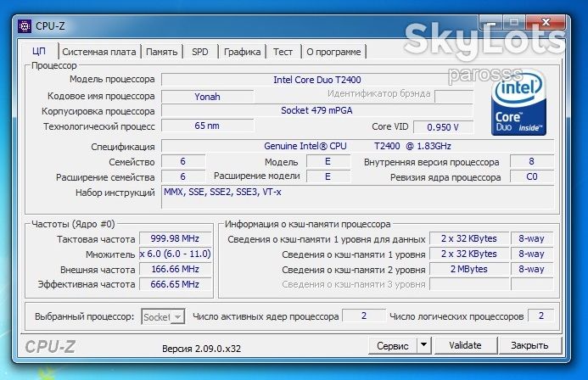The image size is (588, 380).
Task: Select the core revision C0 value
Action: [532, 176]
